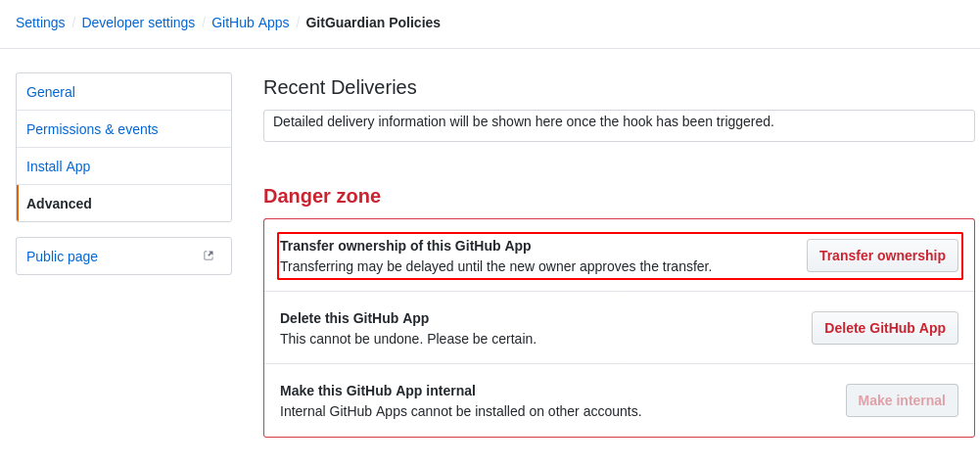Viewport: 980px width, 466px height.
Task: Switch to the General sidebar tab
Action: (x=123, y=92)
